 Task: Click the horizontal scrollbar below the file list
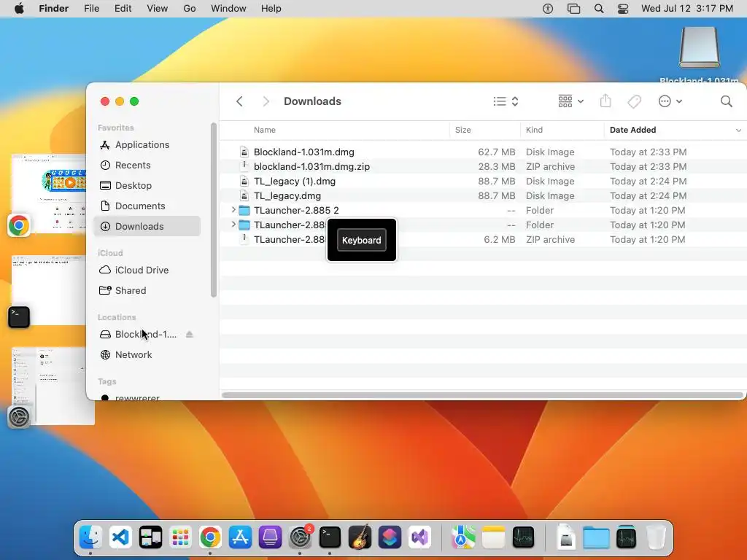point(482,395)
